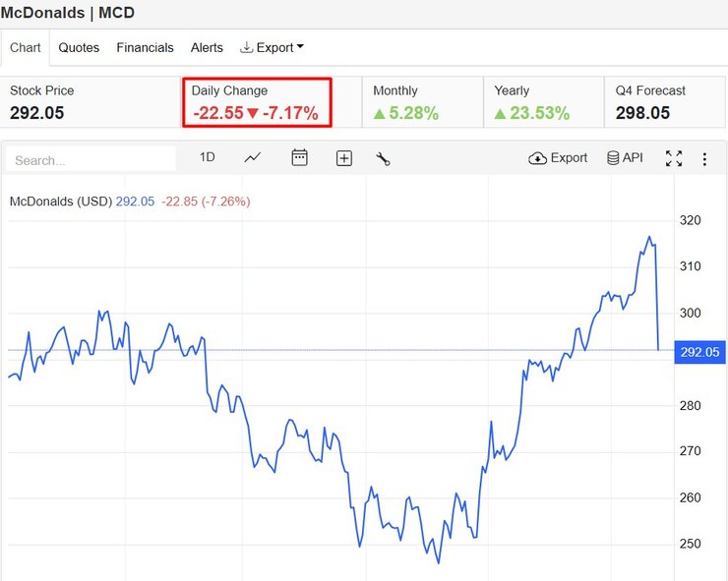Expand chart to fullscreen

tap(674, 158)
